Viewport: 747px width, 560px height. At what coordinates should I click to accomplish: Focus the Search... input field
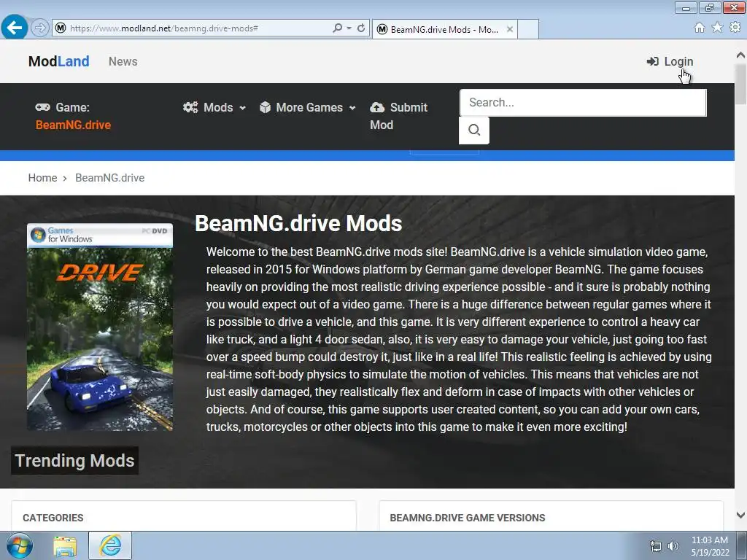[x=583, y=102]
